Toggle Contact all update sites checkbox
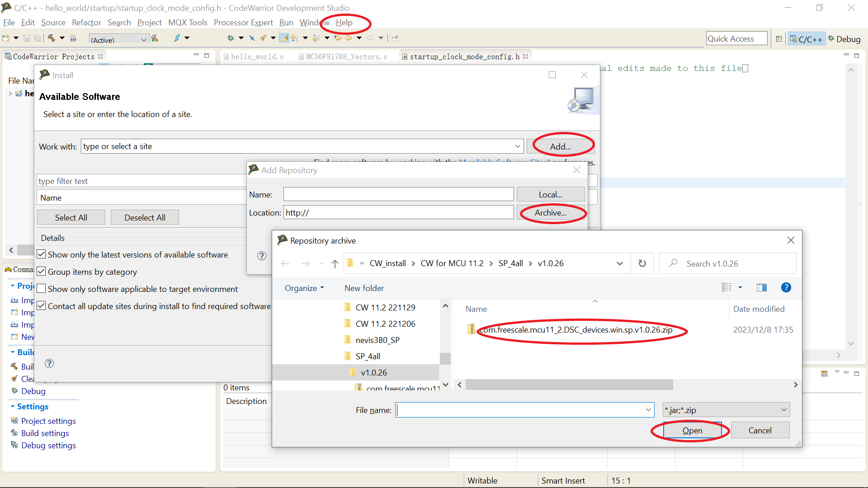This screenshot has height=488, width=868. 41,306
